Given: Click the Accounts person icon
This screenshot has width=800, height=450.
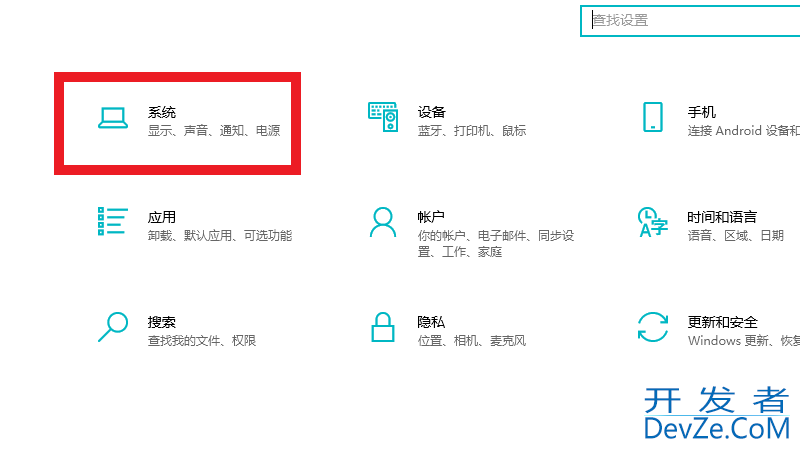Looking at the screenshot, I should click(x=383, y=222).
